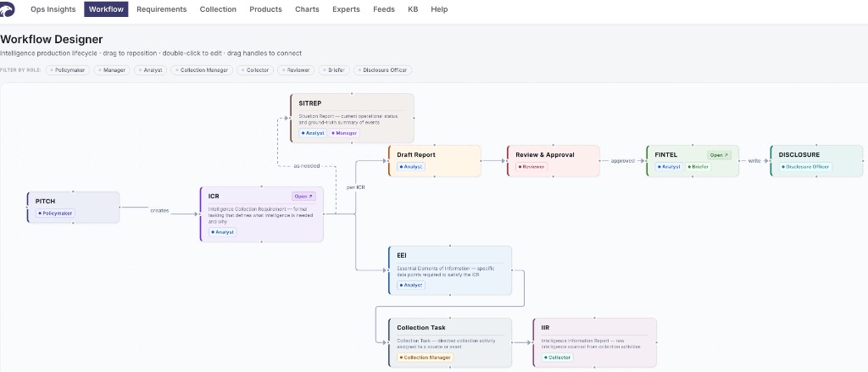
Task: Open the KB menu item
Action: point(413,9)
